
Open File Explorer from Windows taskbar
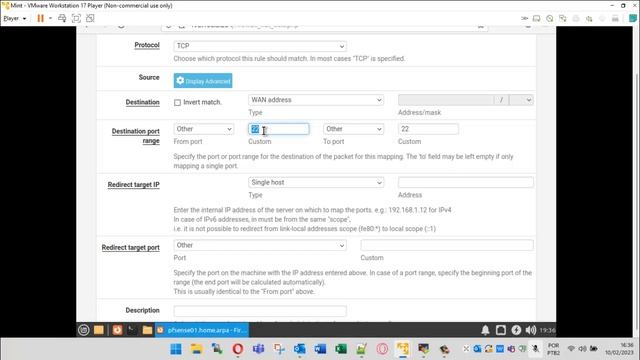tap(196, 349)
